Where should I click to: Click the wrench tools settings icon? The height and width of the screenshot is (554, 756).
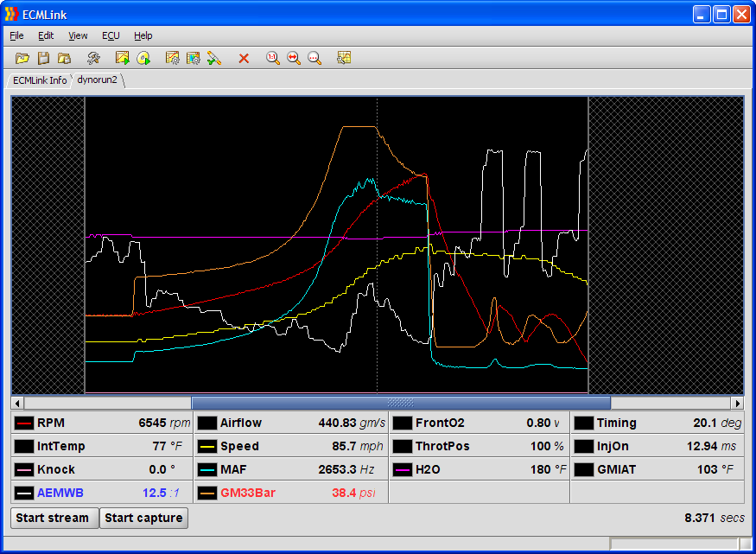pyautogui.click(x=93, y=58)
